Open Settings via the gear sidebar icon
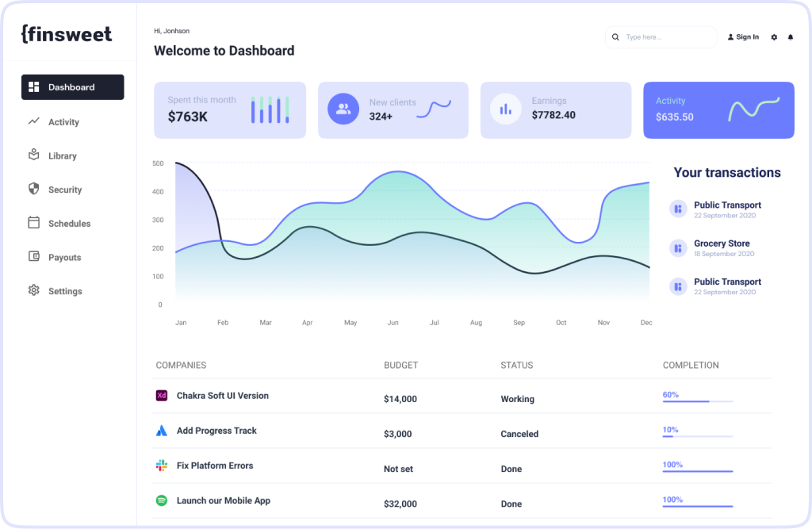 click(33, 290)
